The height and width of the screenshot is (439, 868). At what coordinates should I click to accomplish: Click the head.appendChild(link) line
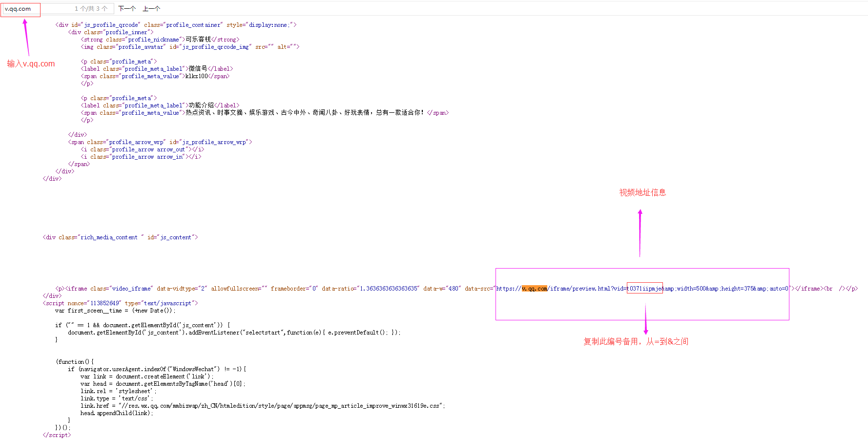pos(117,413)
